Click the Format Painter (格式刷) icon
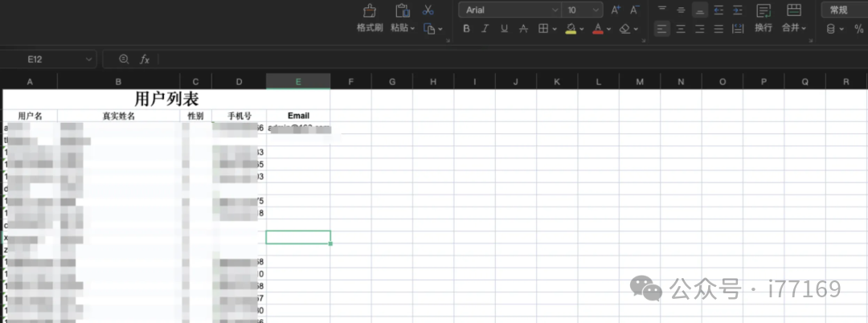 pos(370,10)
